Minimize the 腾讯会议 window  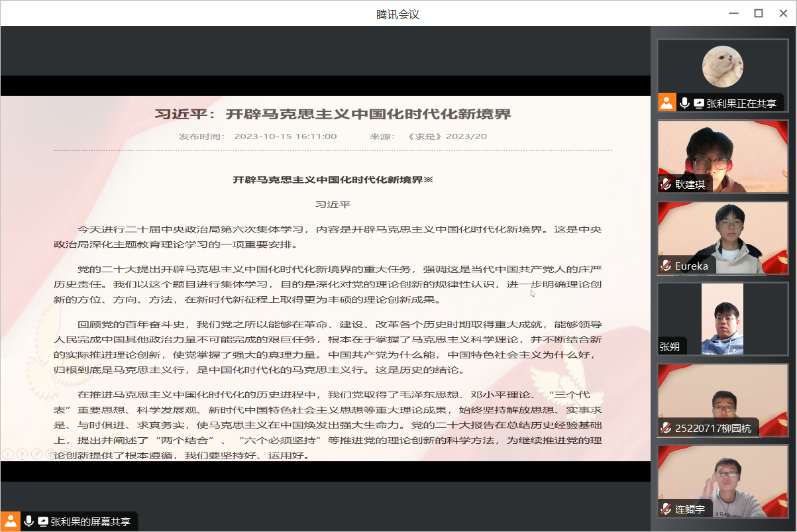coord(733,13)
